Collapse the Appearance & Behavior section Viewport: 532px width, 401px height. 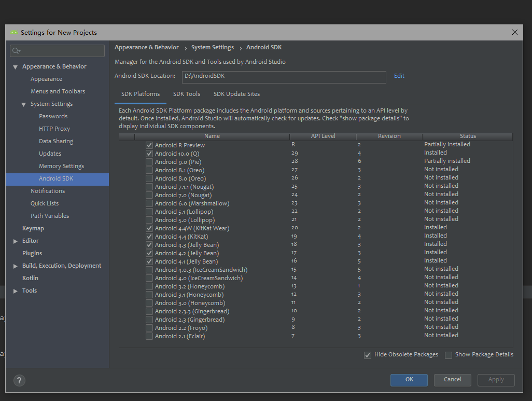[x=15, y=67]
